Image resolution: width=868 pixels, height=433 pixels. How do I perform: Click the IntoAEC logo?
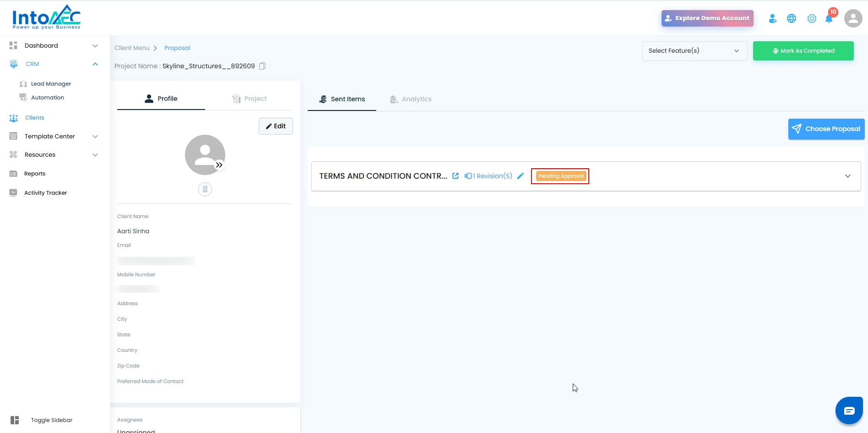(x=47, y=17)
